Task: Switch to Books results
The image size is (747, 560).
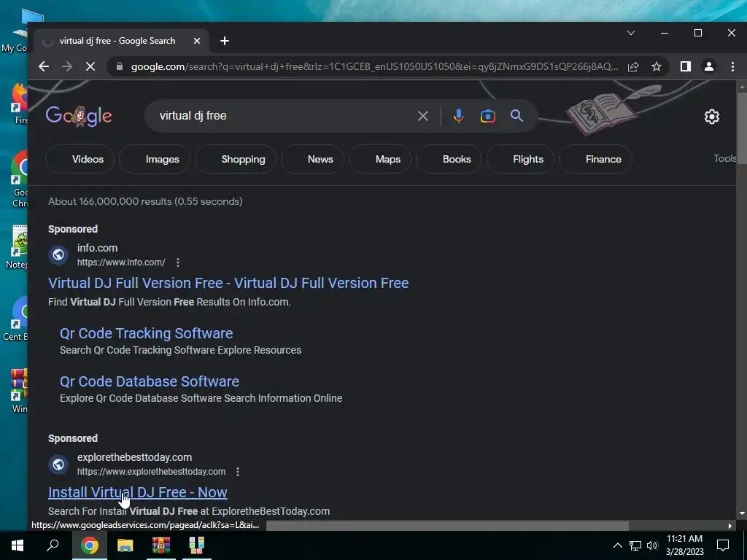Action: [449, 159]
